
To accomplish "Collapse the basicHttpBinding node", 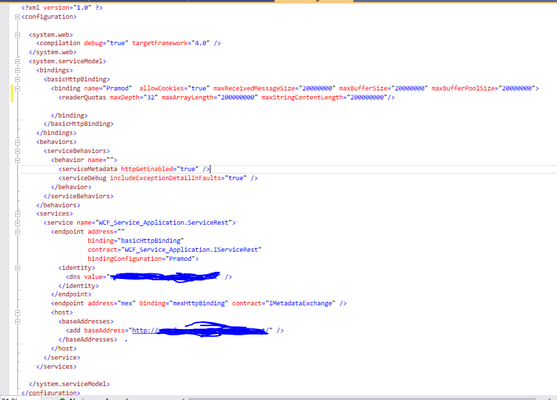I will 17,79.
